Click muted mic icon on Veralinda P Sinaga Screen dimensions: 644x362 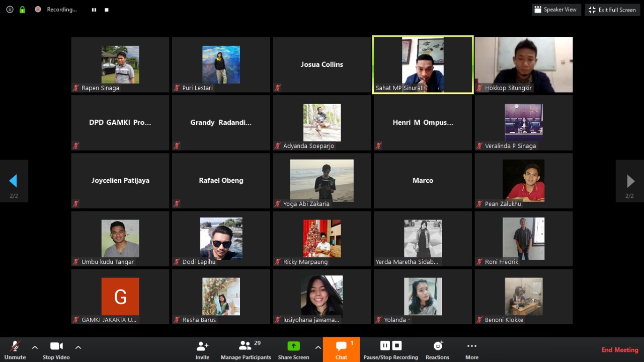480,146
